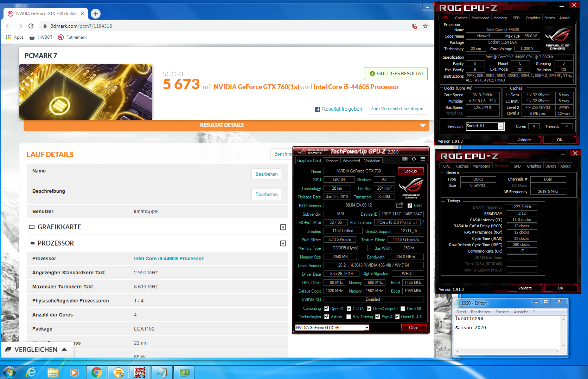Expand the RESULTAT DETAILS orange bar
This screenshot has width=588, height=379.
226,125
